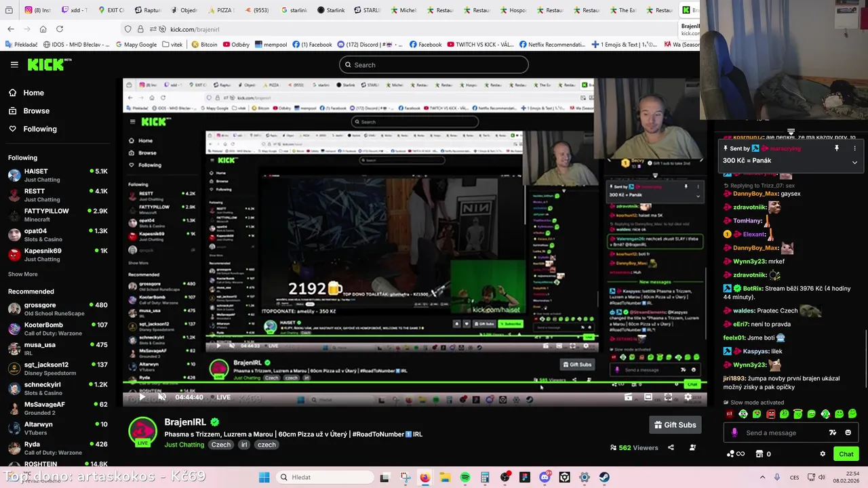Open the Bitcoin bookmark
The height and width of the screenshot is (488, 868).
tap(204, 45)
